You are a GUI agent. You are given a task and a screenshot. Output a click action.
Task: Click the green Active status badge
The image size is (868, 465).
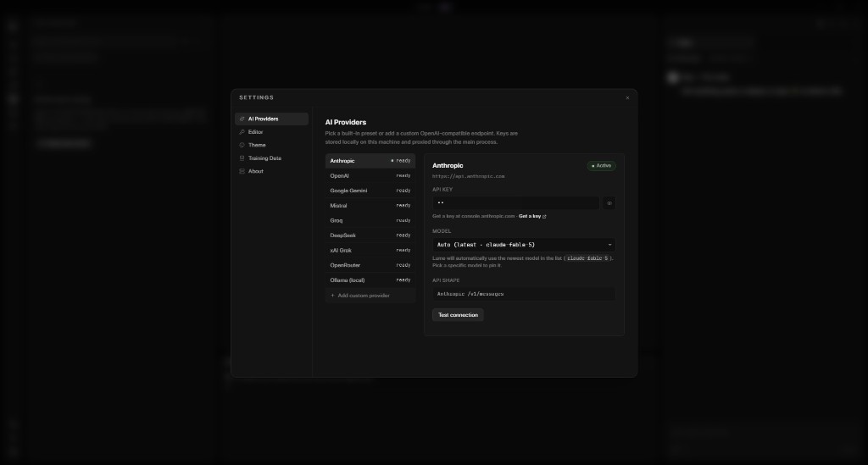(601, 166)
